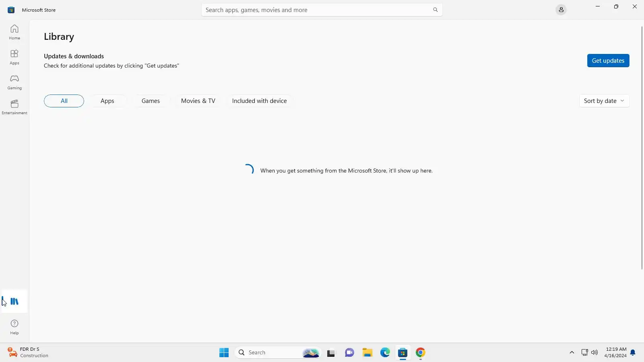Open Help in the sidebar
Image resolution: width=644 pixels, height=362 pixels.
pos(14,327)
